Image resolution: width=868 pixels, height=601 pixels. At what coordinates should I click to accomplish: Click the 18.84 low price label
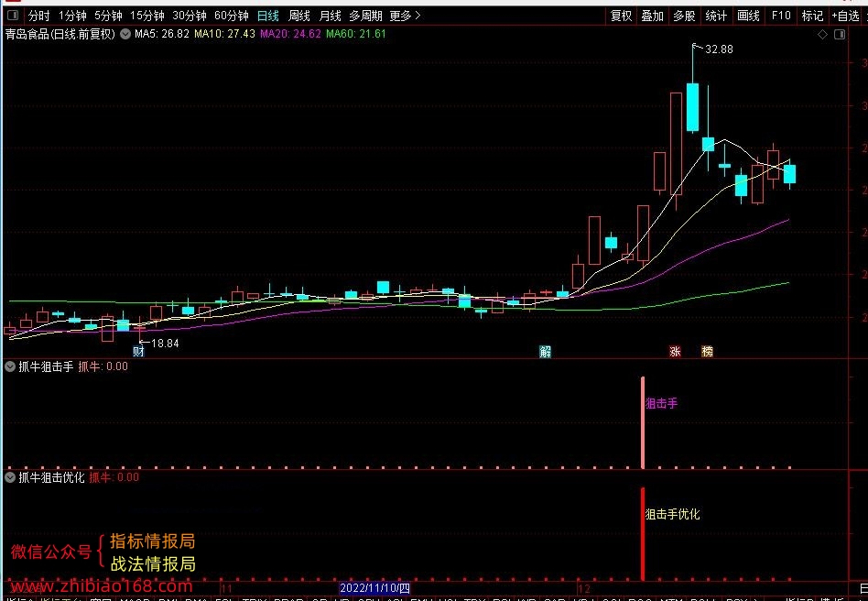click(x=165, y=344)
